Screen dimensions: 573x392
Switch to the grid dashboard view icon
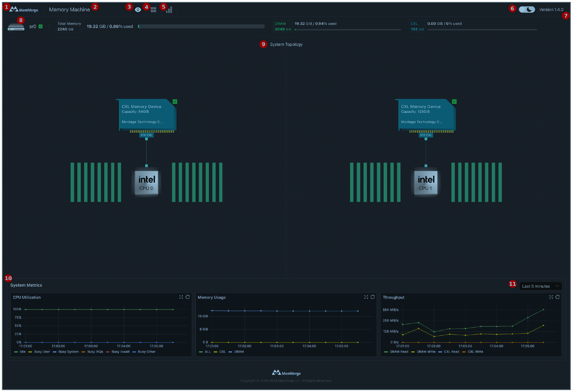(153, 10)
